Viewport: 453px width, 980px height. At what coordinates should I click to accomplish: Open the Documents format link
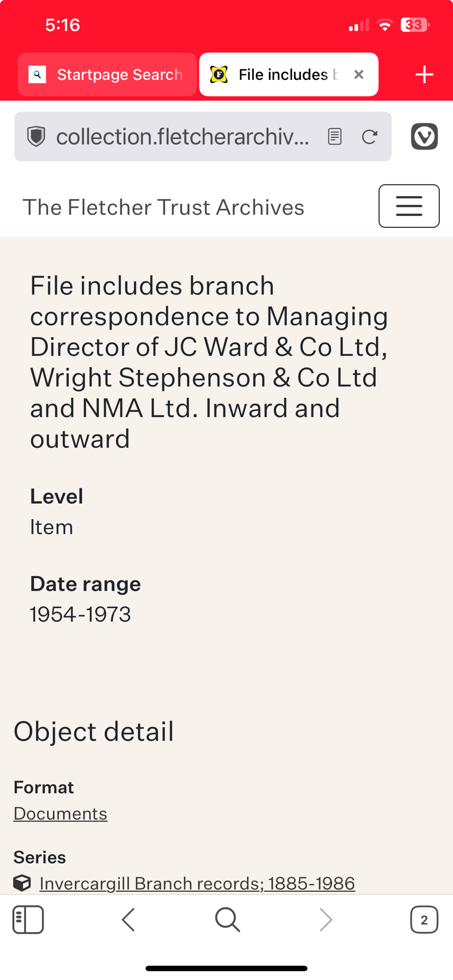[60, 814]
